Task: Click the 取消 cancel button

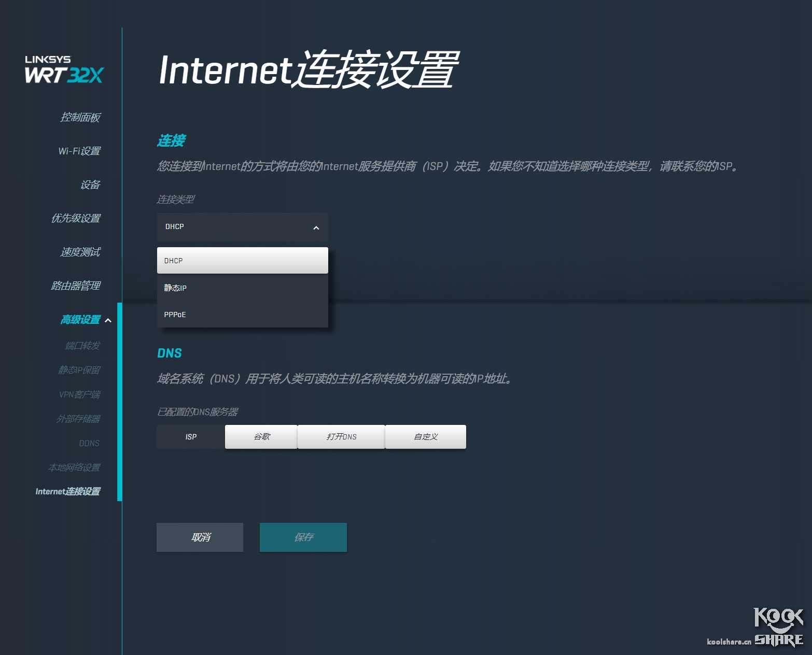Action: point(200,537)
